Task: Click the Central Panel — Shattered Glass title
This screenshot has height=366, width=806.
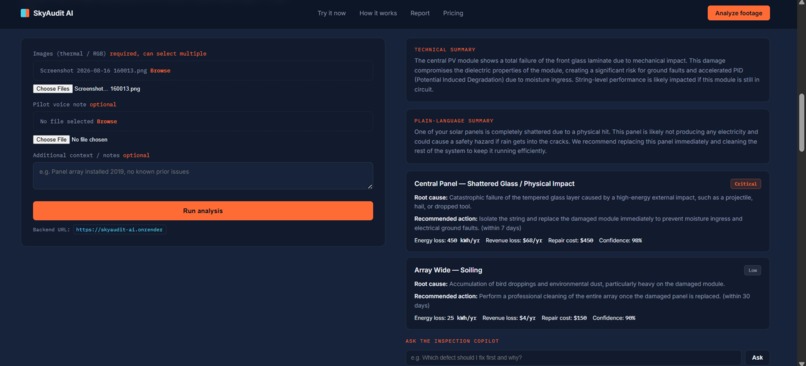Action: (494, 184)
